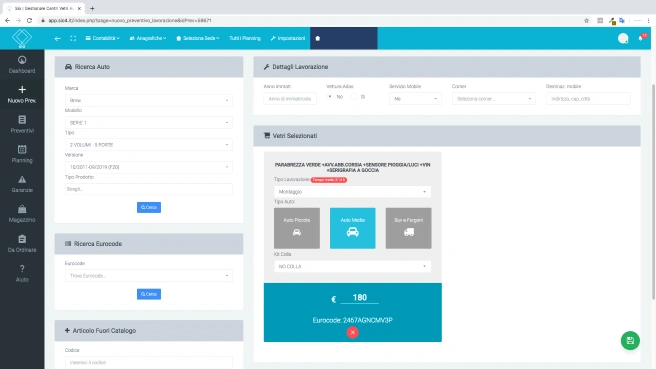The width and height of the screenshot is (656, 369).
Task: Select Vettura Adas Si radio
Action: (x=354, y=97)
